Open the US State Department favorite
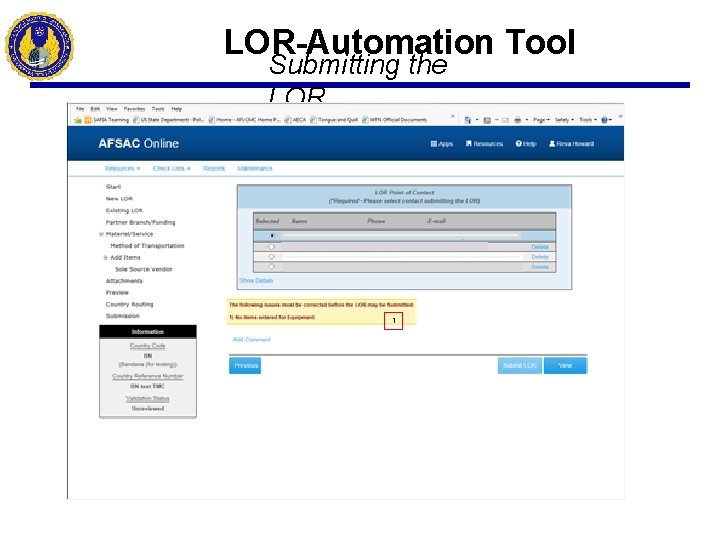This screenshot has height=540, width=720. point(168,120)
